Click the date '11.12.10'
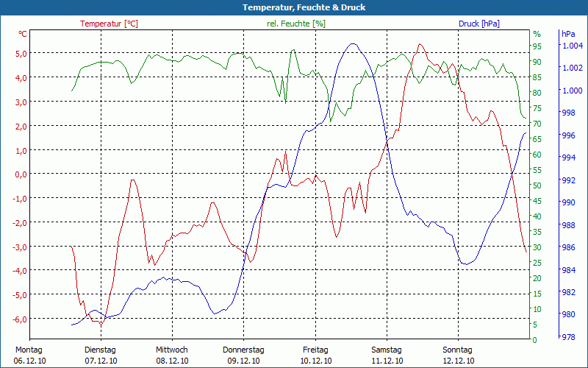This screenshot has height=368, width=588. pos(387,361)
